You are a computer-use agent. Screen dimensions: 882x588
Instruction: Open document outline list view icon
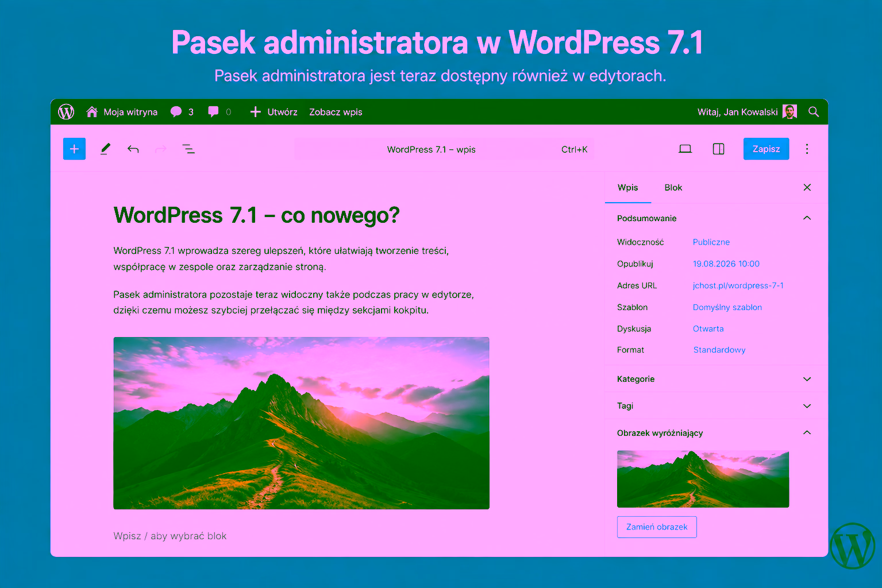coord(188,149)
